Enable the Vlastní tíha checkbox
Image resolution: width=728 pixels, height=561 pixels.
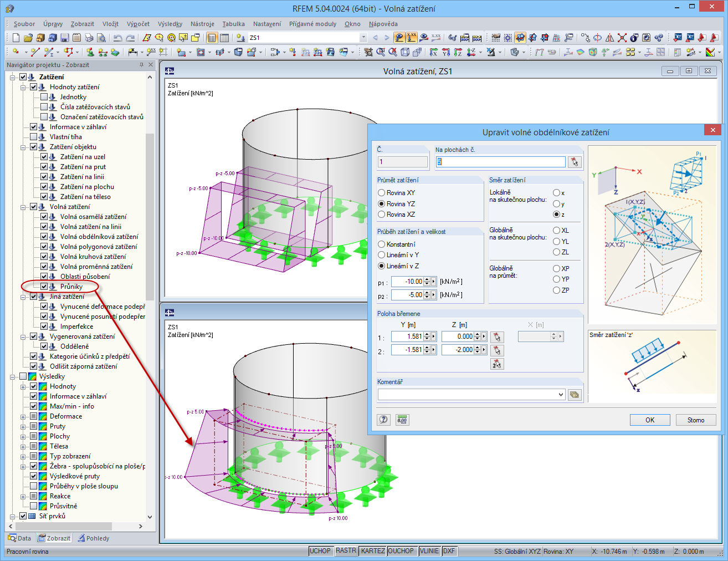(x=34, y=137)
